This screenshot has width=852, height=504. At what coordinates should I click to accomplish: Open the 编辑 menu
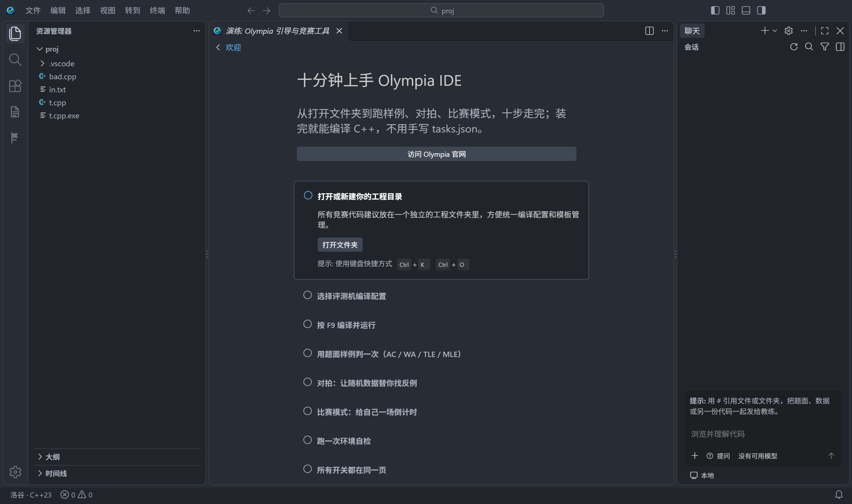point(58,11)
